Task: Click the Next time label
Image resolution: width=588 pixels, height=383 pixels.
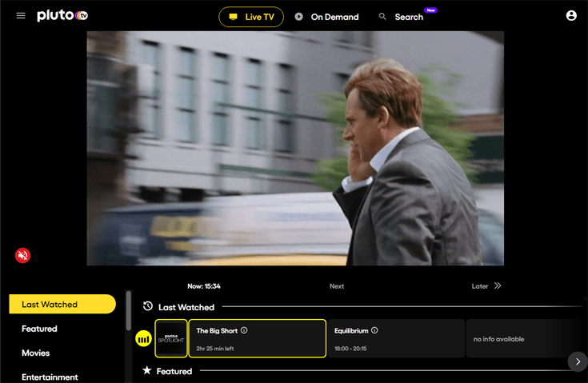Action: pyautogui.click(x=337, y=286)
